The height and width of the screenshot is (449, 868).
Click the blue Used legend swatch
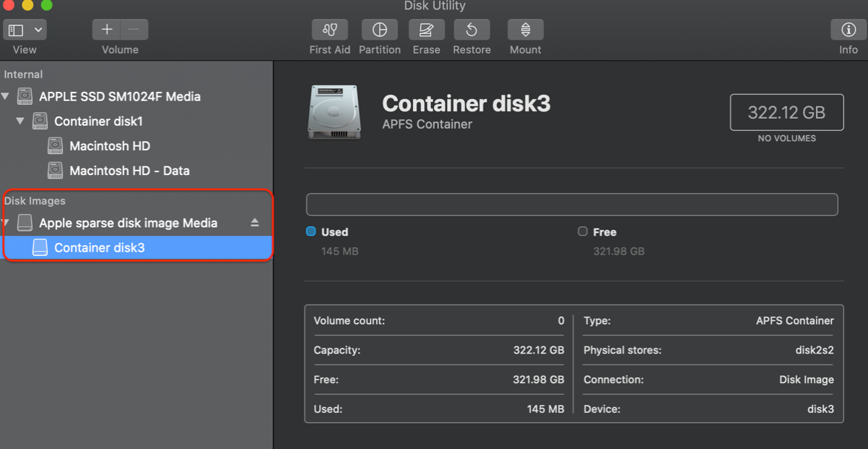[x=311, y=231]
